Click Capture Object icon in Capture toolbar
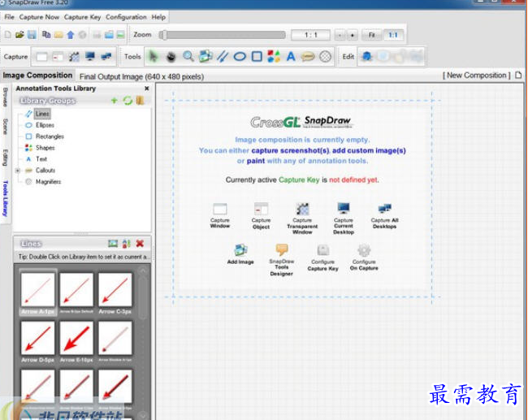This screenshot has height=420, width=528. [x=58, y=57]
